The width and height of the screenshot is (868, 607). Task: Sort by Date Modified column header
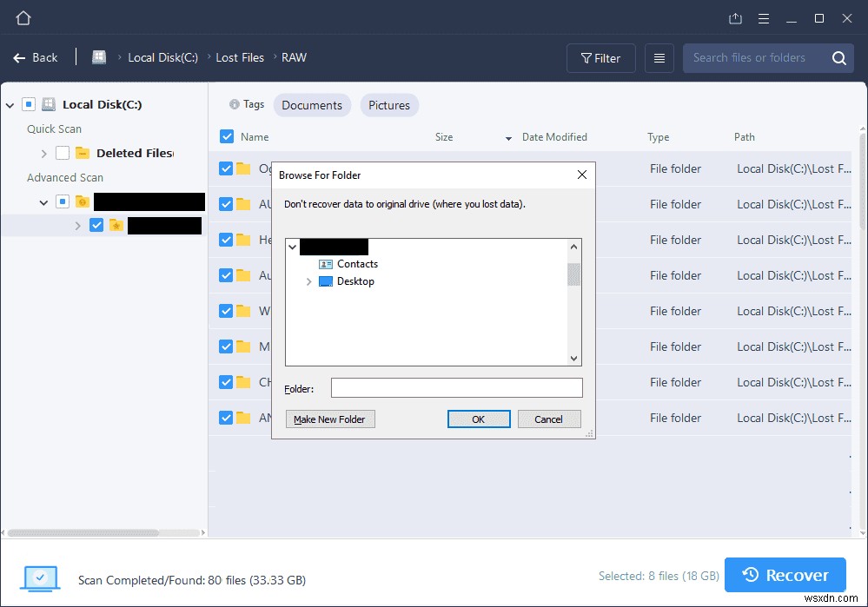(554, 136)
